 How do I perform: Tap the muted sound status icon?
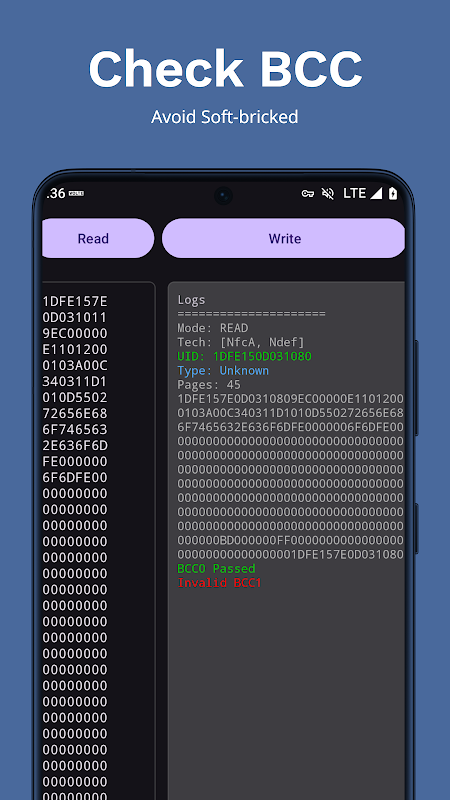(328, 193)
